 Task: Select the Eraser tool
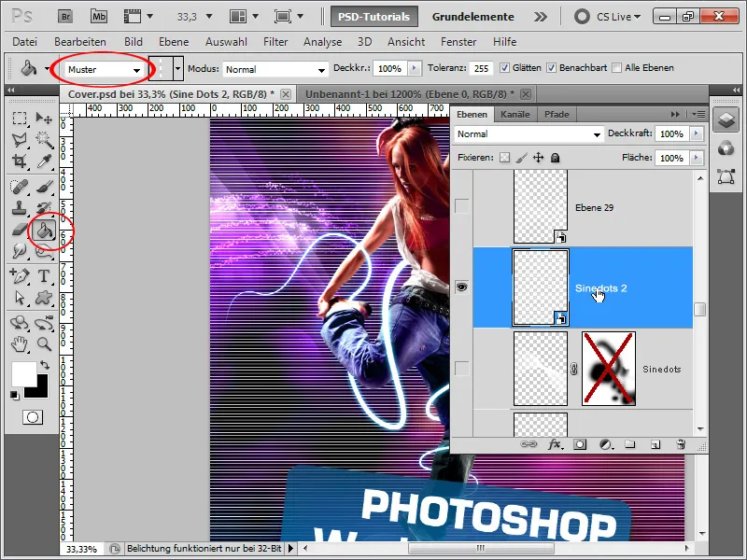pos(20,230)
